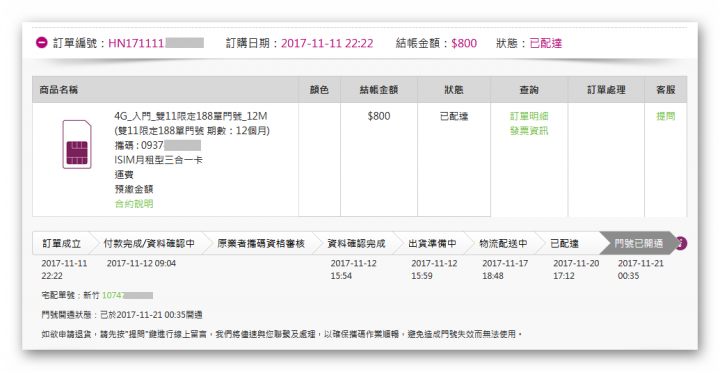The image size is (720, 372).
Task: Click the 狀態 column header
Action: (x=454, y=90)
